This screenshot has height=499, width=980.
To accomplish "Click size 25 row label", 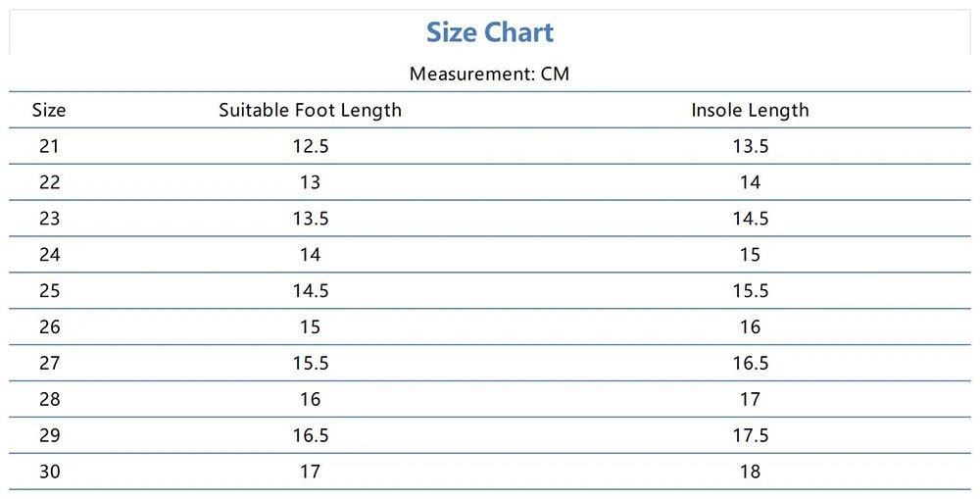I will click(x=49, y=291).
